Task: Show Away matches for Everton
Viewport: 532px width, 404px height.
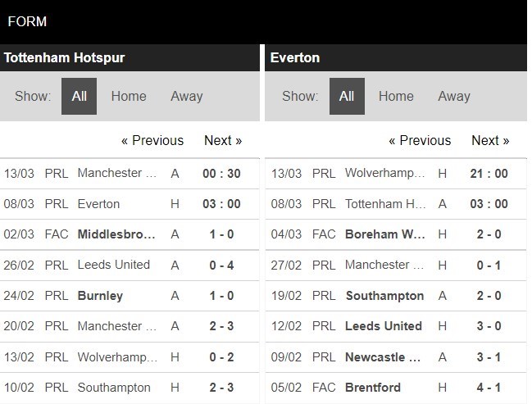Action: point(453,96)
